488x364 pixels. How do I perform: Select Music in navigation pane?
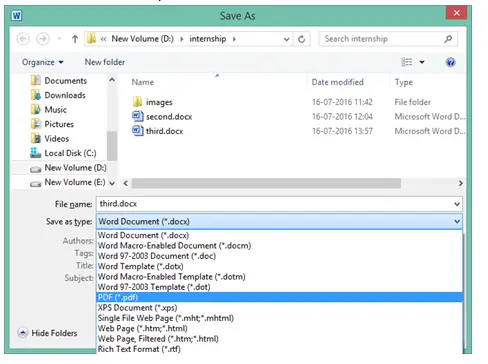pos(49,110)
